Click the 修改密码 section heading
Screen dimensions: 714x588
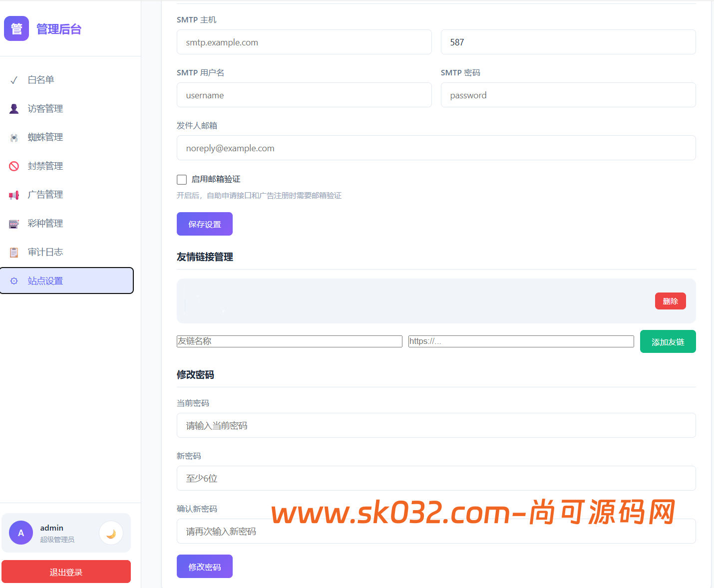point(195,374)
